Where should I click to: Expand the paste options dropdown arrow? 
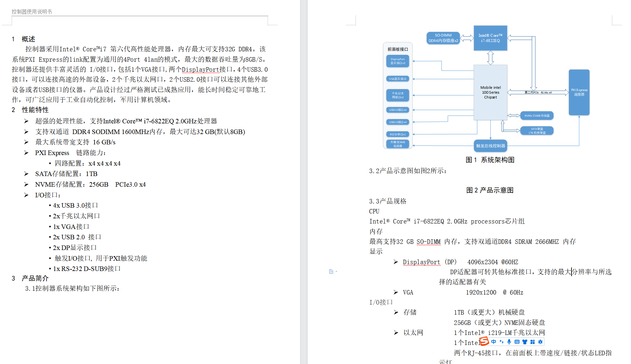(x=337, y=272)
